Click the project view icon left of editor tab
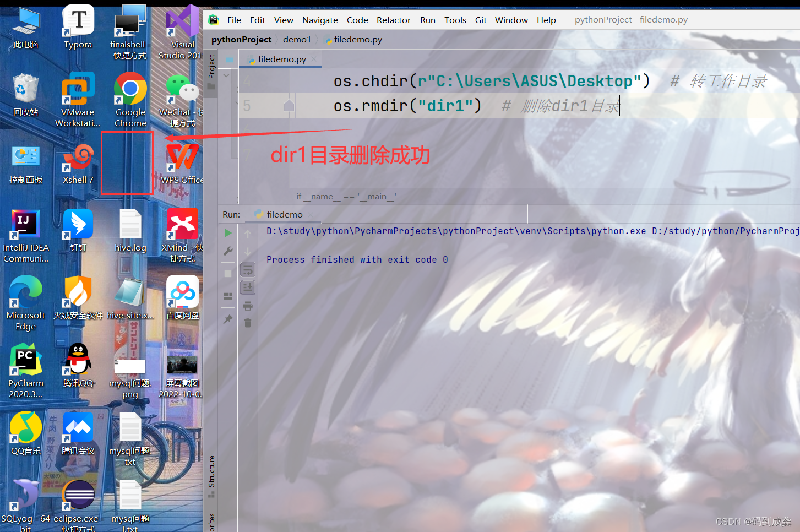The image size is (800, 532). coord(230,59)
